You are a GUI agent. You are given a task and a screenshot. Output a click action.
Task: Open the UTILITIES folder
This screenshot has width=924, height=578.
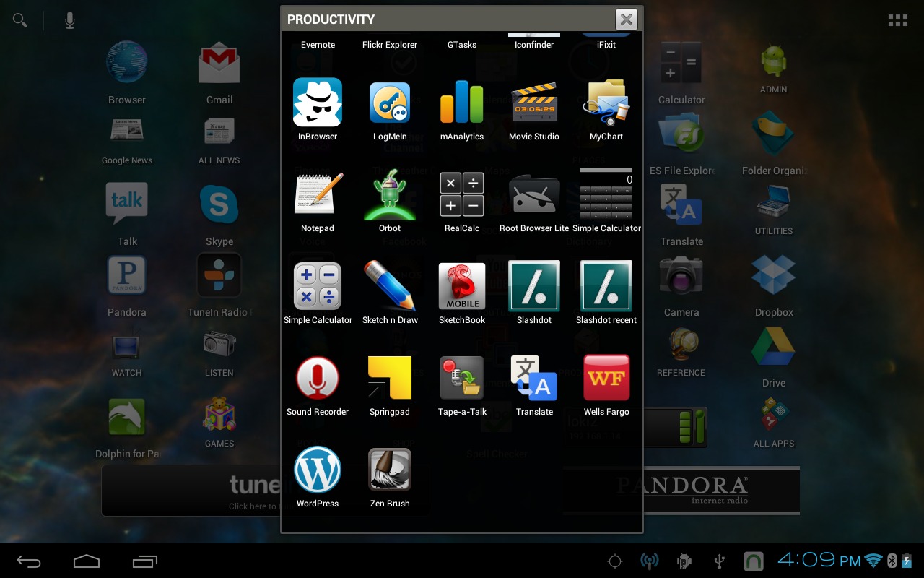[x=774, y=210]
